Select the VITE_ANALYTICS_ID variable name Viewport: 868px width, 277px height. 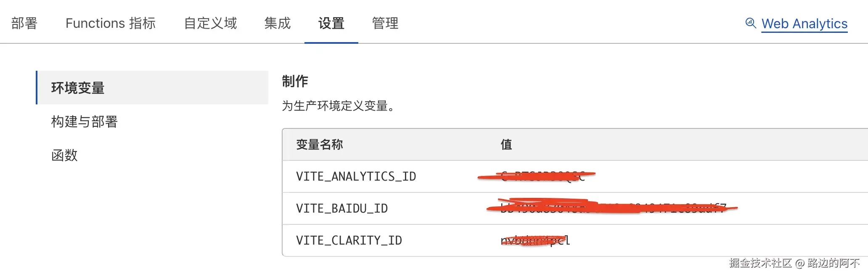point(356,176)
